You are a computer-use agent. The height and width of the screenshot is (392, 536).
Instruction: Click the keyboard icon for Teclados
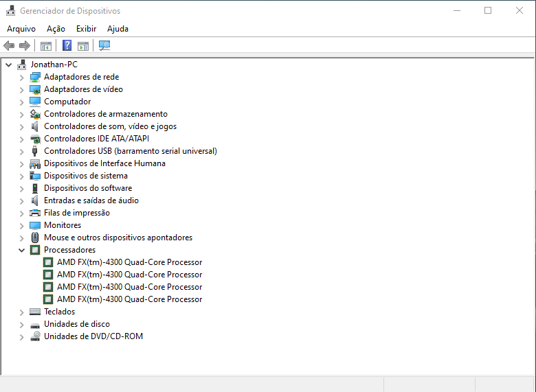coord(35,312)
